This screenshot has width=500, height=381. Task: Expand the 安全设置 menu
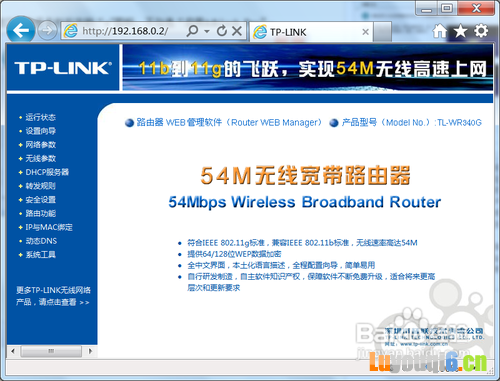click(40, 200)
